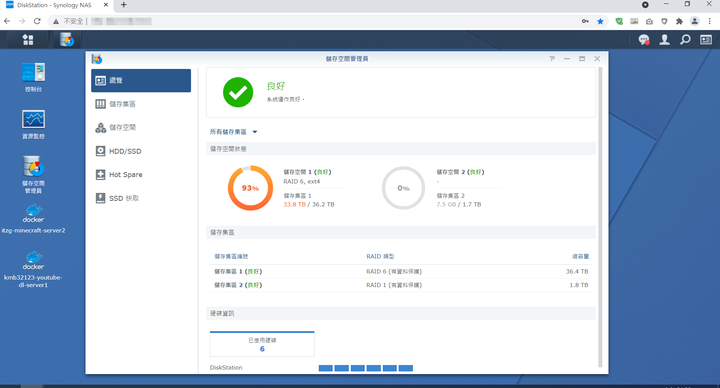
Task: Open a new browser tab with plus button
Action: [x=124, y=5]
